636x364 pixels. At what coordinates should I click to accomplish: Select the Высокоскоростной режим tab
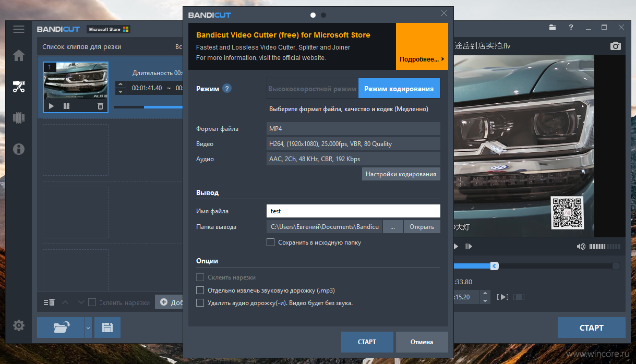(x=312, y=89)
